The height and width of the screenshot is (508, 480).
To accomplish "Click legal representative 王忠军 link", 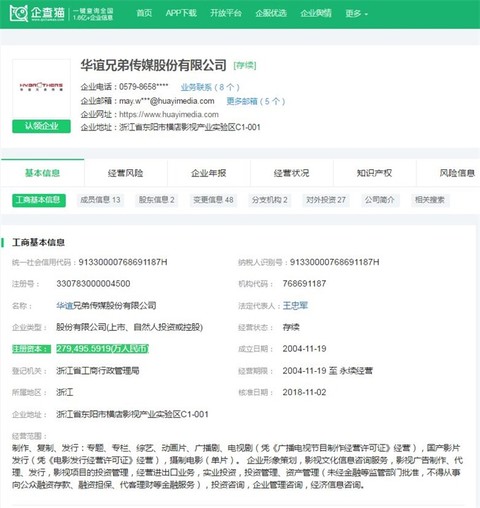I will point(295,305).
